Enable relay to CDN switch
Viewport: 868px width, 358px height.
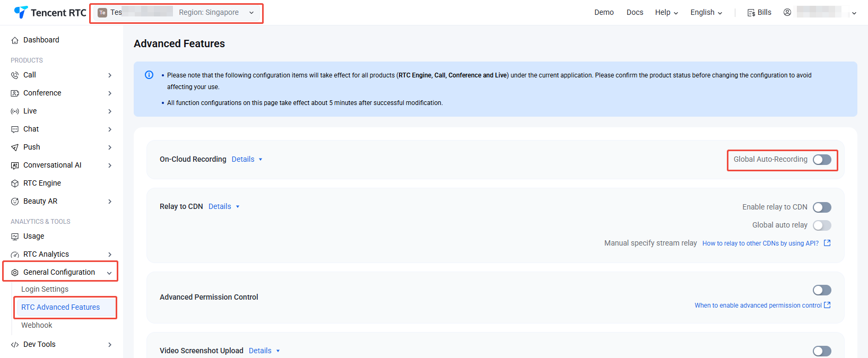[x=822, y=207]
